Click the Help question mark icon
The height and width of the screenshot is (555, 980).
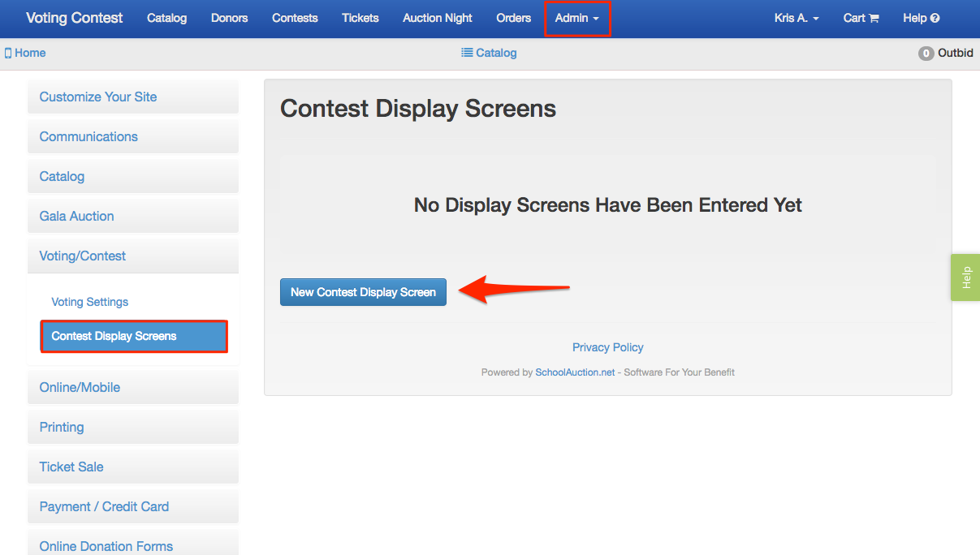tap(935, 18)
